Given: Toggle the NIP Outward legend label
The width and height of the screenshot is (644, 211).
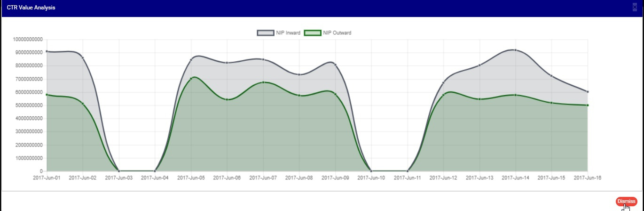Looking at the screenshot, I should pos(337,33).
